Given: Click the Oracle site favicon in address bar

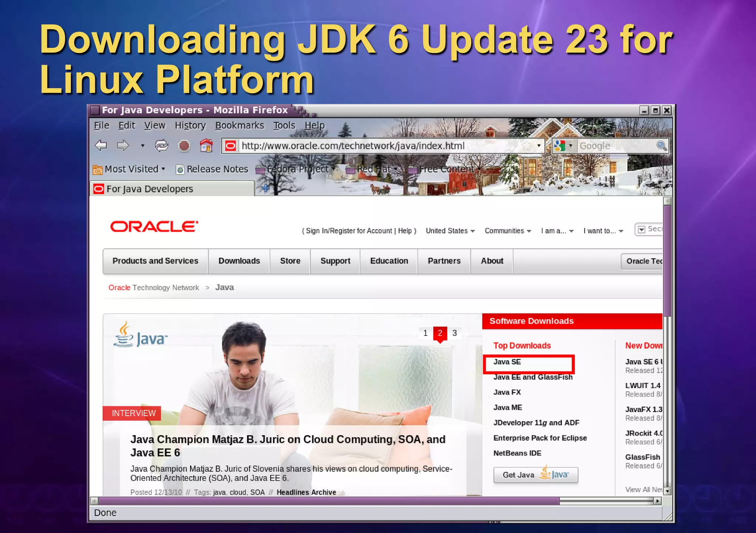Looking at the screenshot, I should click(x=230, y=146).
